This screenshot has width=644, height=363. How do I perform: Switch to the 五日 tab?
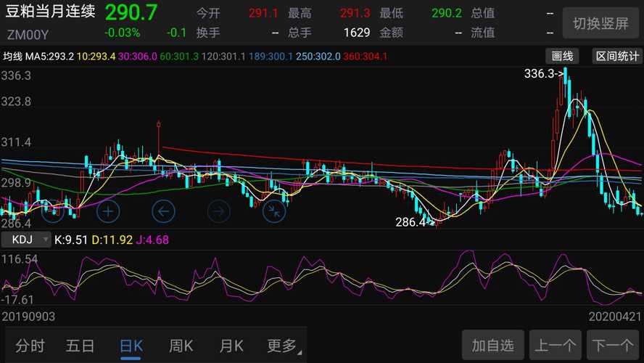tap(80, 346)
